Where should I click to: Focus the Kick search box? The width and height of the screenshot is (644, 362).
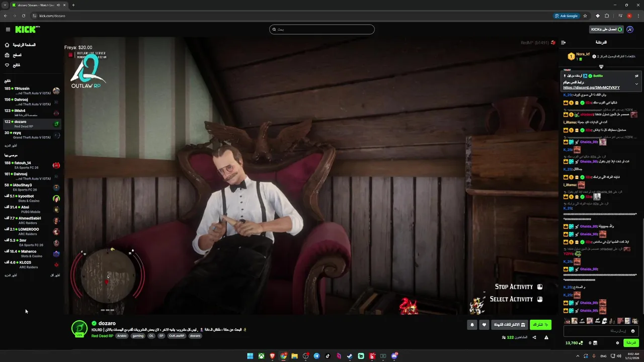click(x=322, y=29)
